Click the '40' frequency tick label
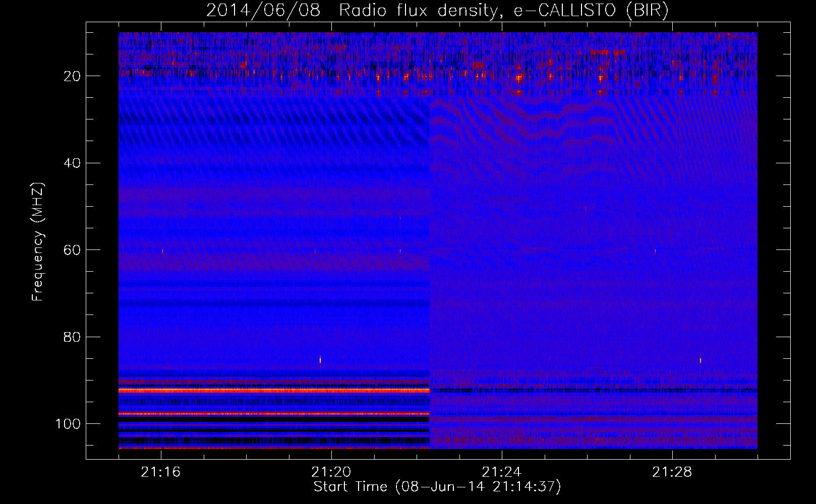This screenshot has height=504, width=816. [x=72, y=163]
